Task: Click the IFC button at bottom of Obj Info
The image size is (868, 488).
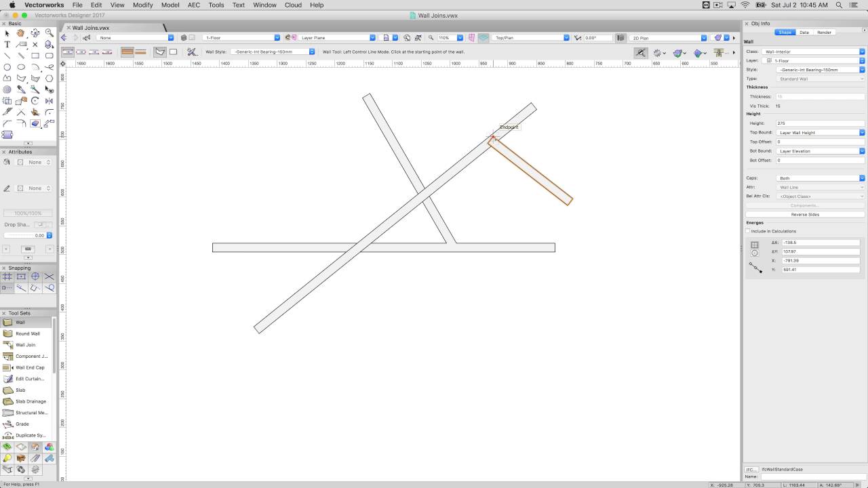Action: [x=751, y=469]
